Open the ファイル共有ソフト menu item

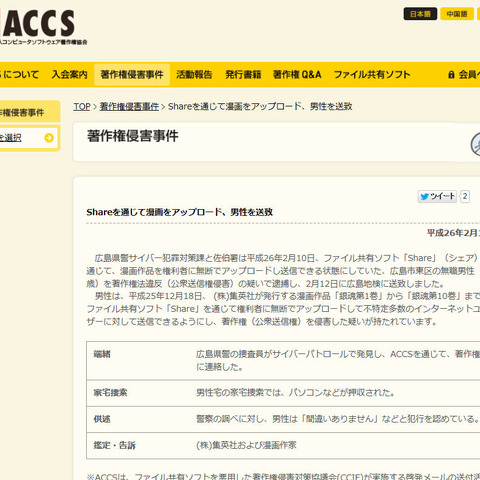tap(372, 74)
